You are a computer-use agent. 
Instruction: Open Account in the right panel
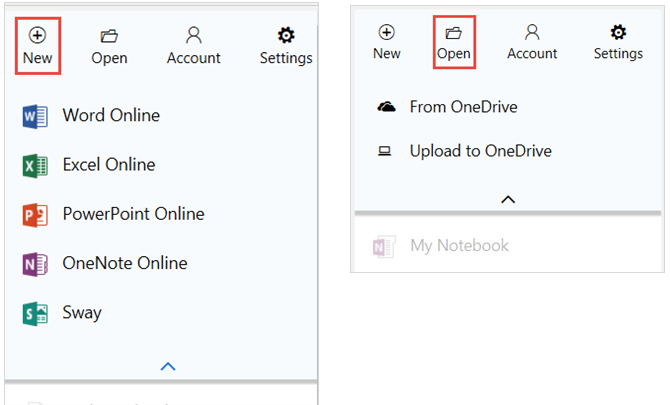[532, 42]
